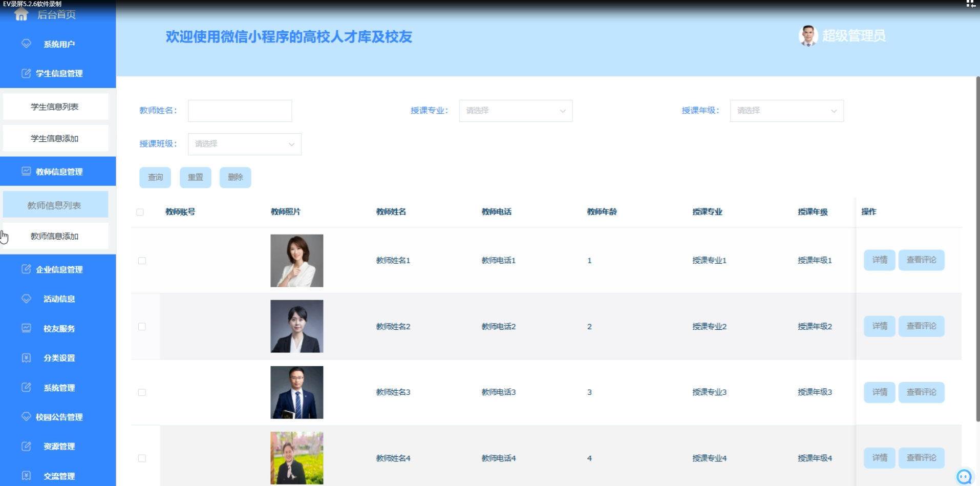Toggle the select-all checkbox in table header
This screenshot has width=980, height=486.
pos(140,212)
